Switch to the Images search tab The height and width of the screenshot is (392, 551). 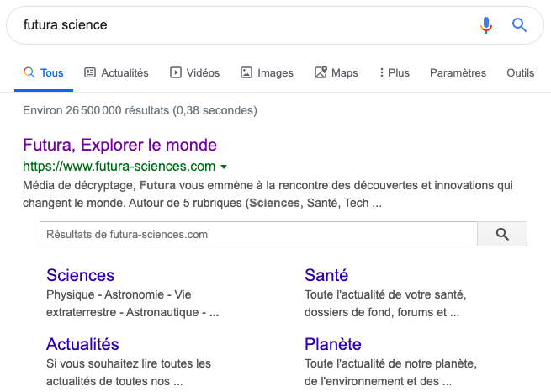[x=267, y=72]
